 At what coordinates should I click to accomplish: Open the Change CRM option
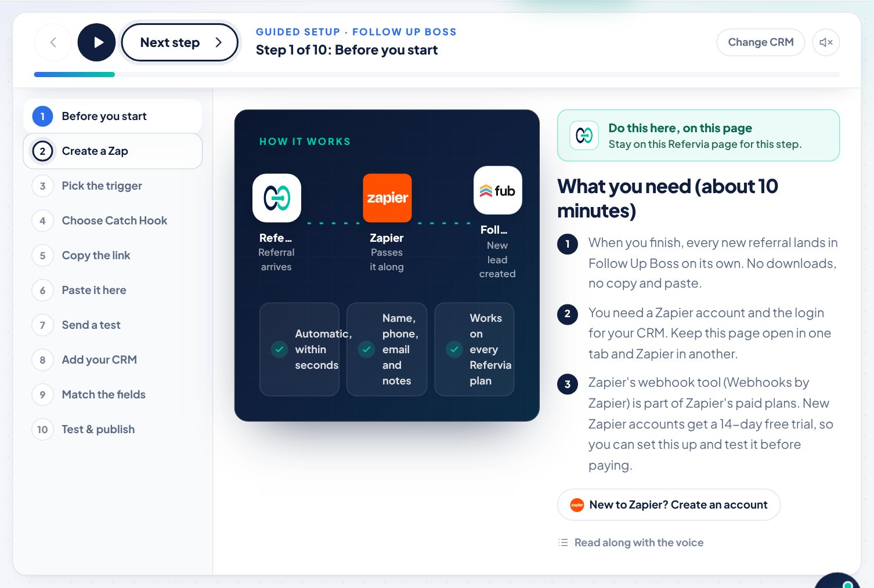(761, 42)
